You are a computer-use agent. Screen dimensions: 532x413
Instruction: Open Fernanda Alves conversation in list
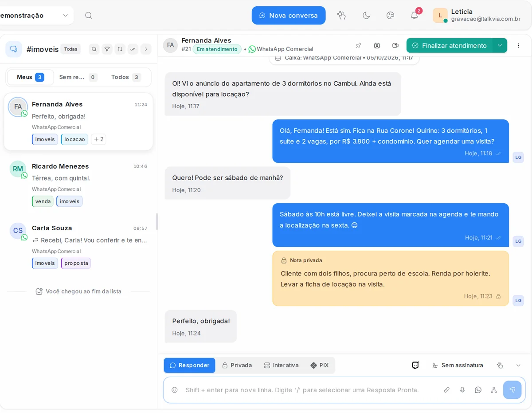[78, 122]
